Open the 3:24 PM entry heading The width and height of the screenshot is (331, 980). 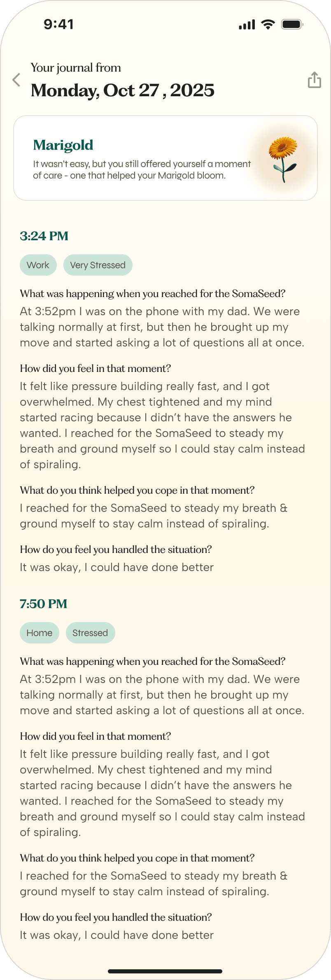pyautogui.click(x=44, y=236)
